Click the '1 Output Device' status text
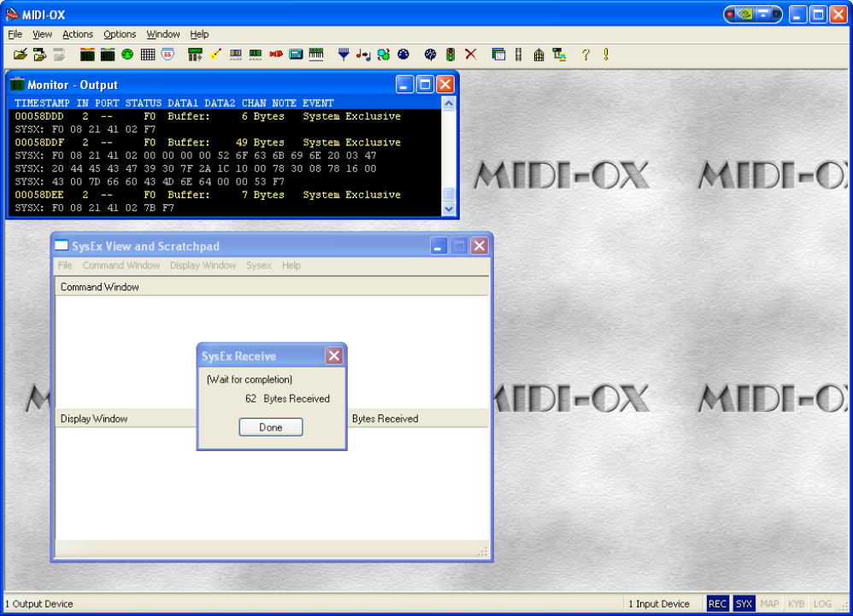 pos(39,604)
